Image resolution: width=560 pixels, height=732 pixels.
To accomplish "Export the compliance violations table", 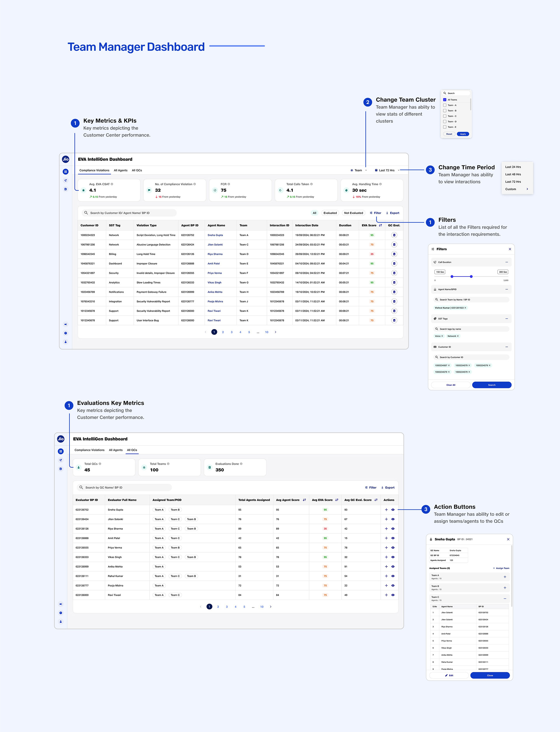I will point(392,213).
